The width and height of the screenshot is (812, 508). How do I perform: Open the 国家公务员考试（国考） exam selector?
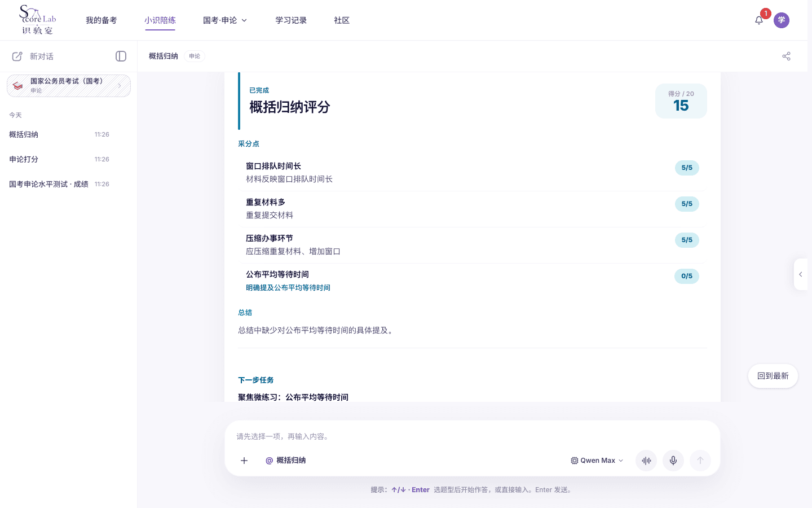69,86
